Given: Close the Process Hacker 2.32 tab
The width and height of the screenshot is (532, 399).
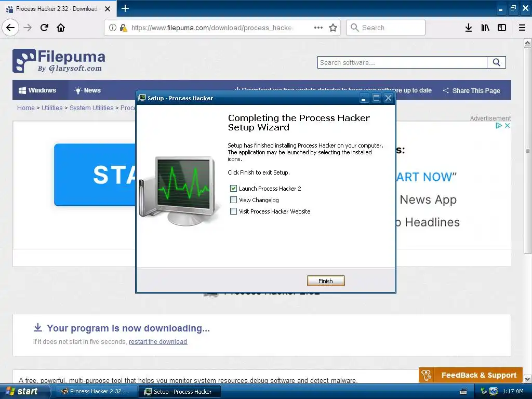Looking at the screenshot, I should [108, 9].
